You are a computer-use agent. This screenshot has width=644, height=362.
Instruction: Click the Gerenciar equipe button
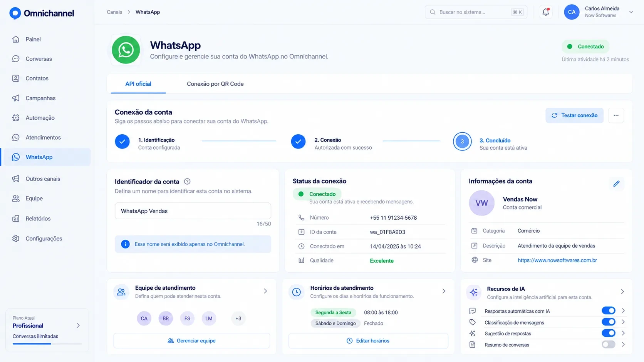(x=192, y=341)
